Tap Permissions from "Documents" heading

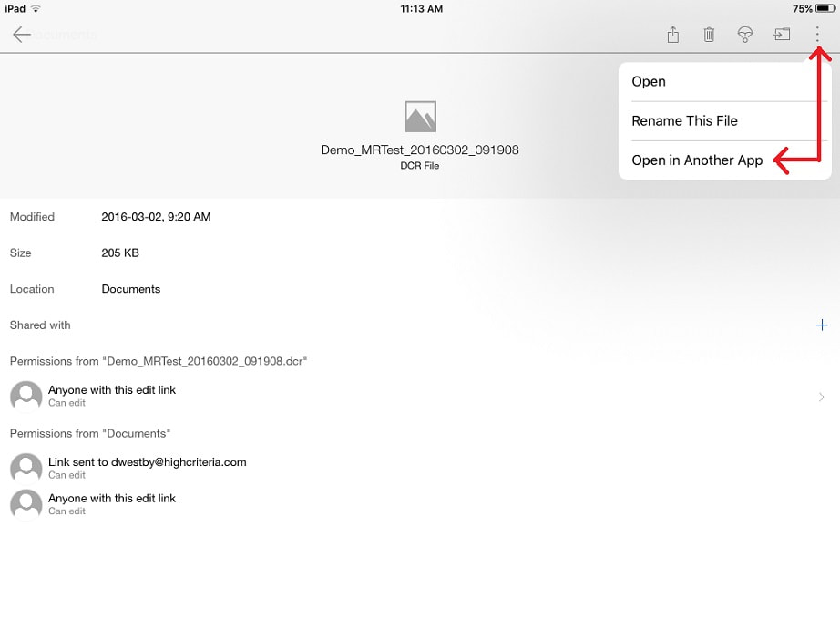coord(90,433)
